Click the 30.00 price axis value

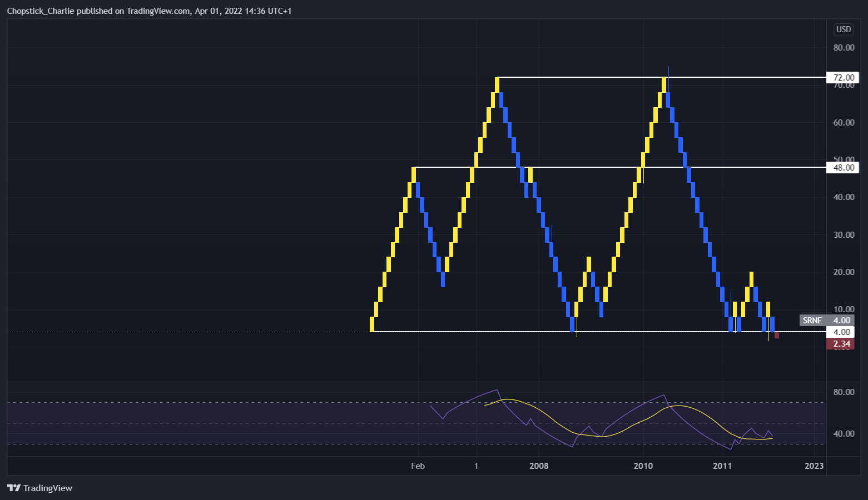pos(844,235)
